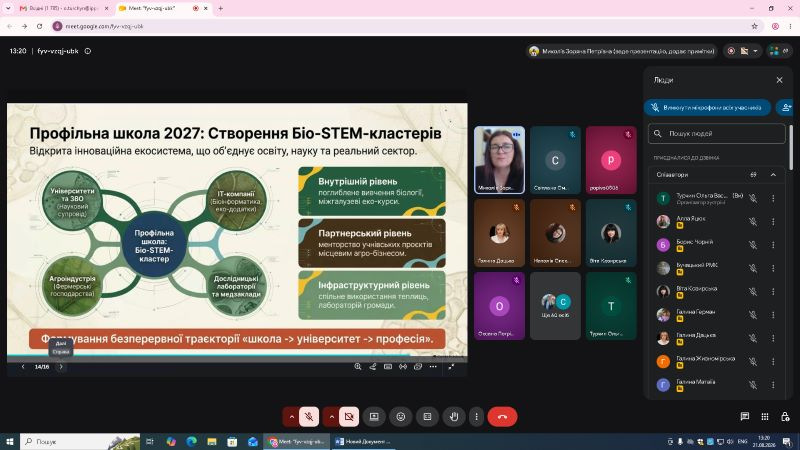Open the chat panel icon
The image size is (800, 450).
click(745, 416)
